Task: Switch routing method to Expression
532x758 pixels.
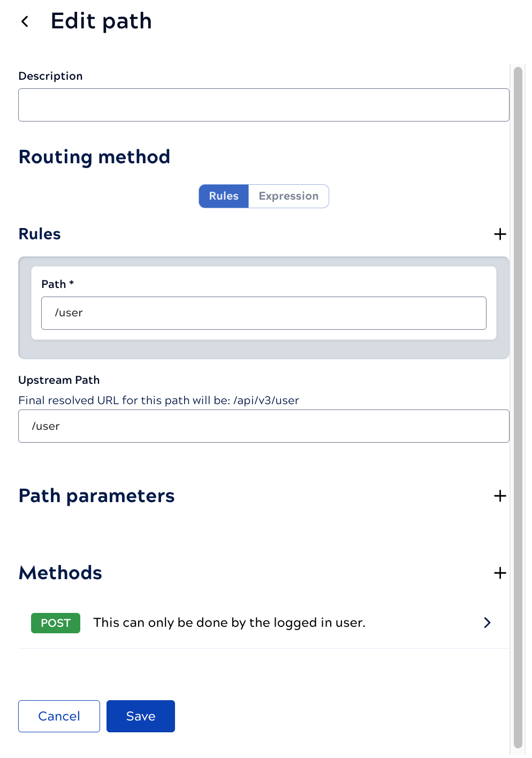Action: [288, 196]
